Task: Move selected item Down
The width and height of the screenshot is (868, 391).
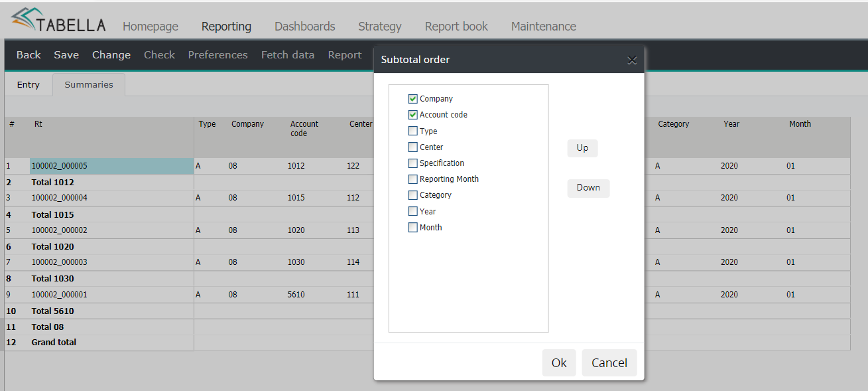Action: click(x=588, y=188)
